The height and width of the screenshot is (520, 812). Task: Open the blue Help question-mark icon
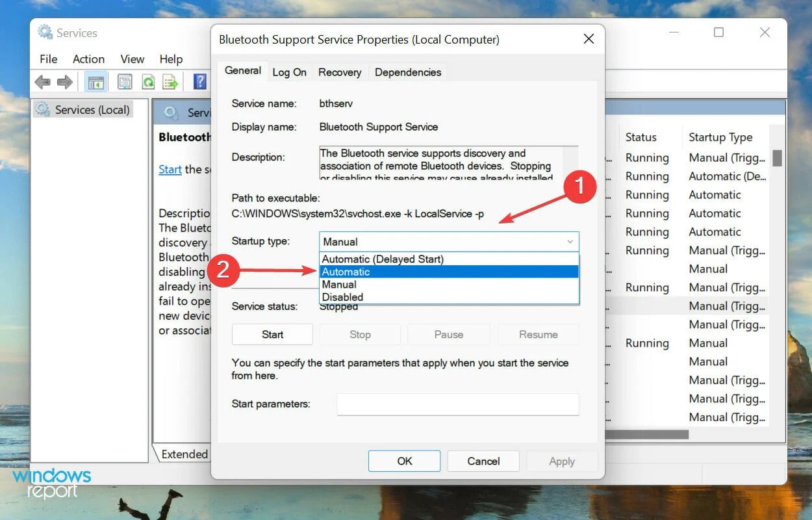click(200, 82)
